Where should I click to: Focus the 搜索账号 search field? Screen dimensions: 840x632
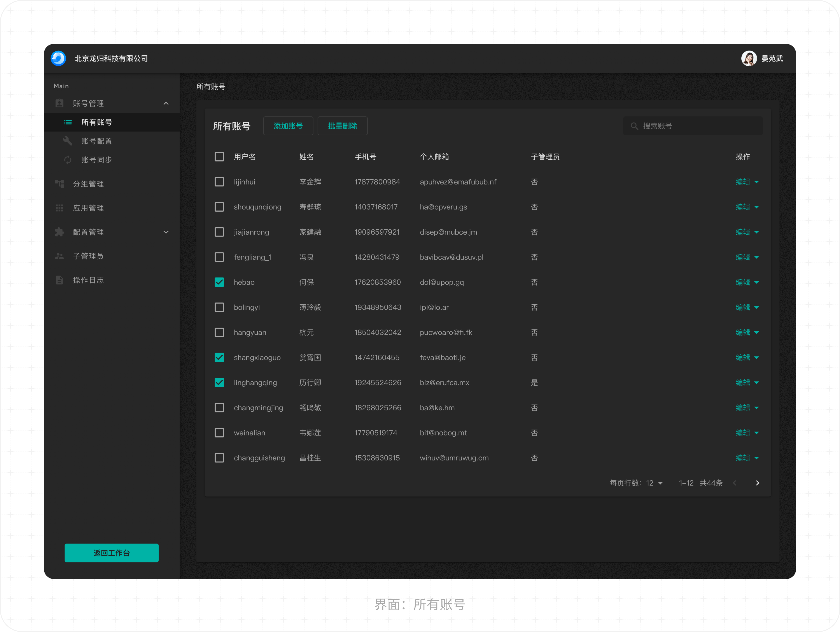pyautogui.click(x=693, y=126)
